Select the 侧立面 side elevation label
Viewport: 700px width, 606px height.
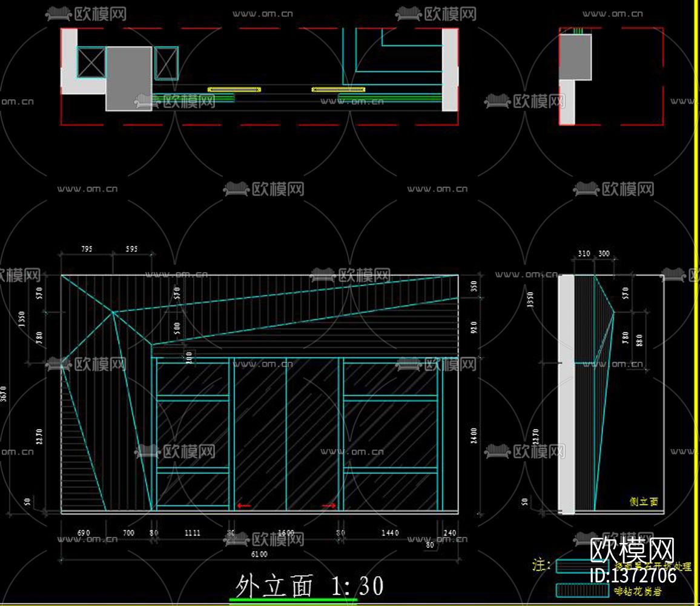pyautogui.click(x=643, y=501)
